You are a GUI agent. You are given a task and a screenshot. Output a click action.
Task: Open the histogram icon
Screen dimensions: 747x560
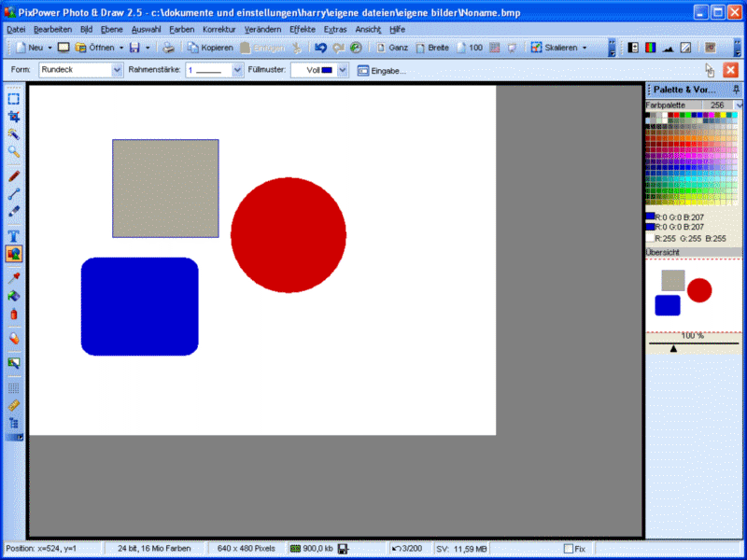coord(668,48)
